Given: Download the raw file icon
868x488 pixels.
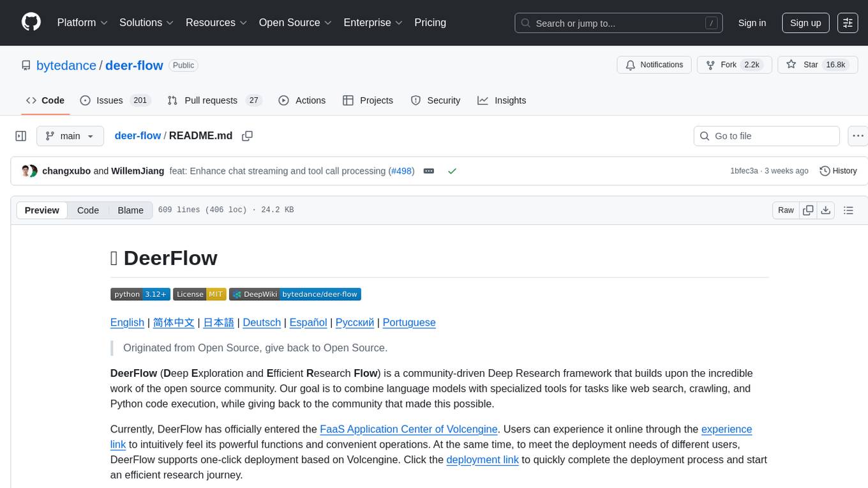Looking at the screenshot, I should point(826,210).
